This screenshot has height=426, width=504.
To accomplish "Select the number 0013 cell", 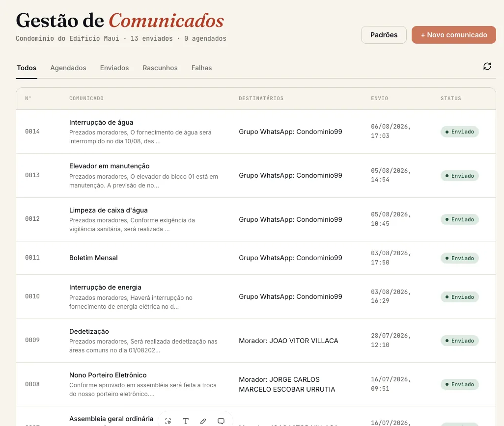I will pyautogui.click(x=32, y=175).
